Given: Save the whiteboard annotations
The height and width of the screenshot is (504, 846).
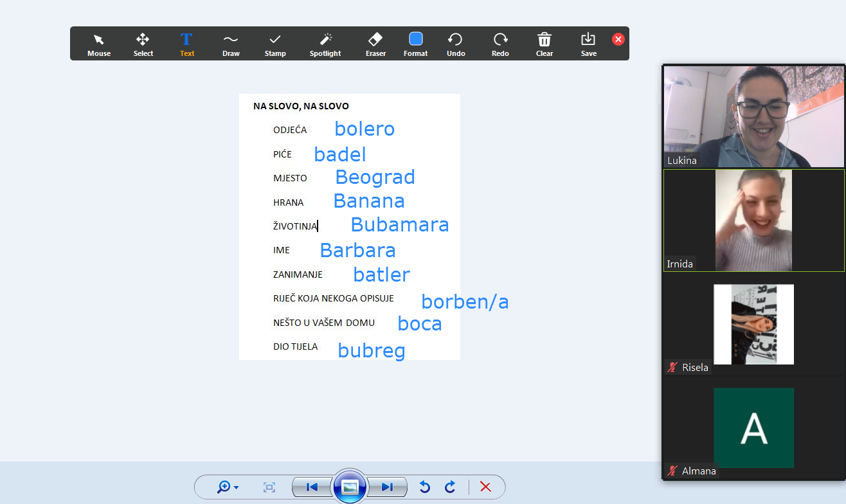Looking at the screenshot, I should (x=588, y=44).
